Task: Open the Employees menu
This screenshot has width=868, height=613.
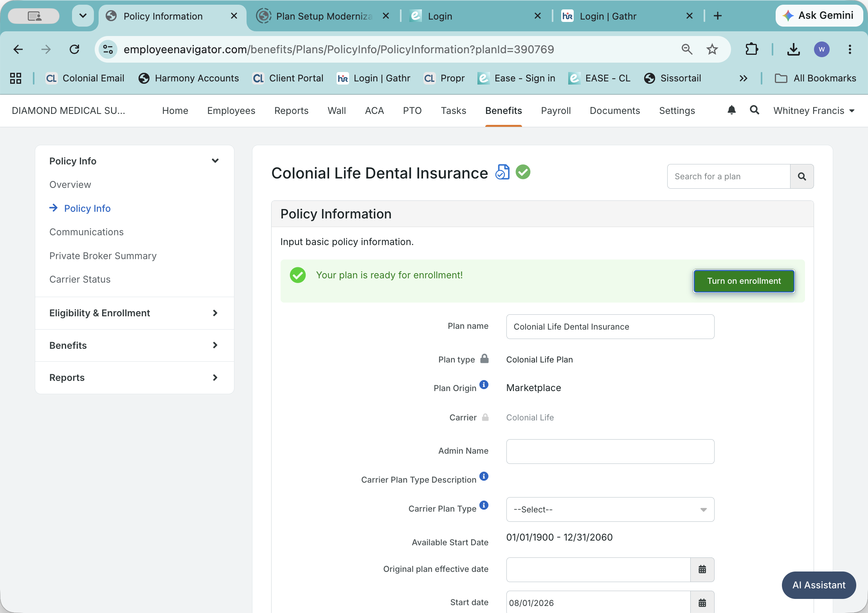Action: coord(231,111)
